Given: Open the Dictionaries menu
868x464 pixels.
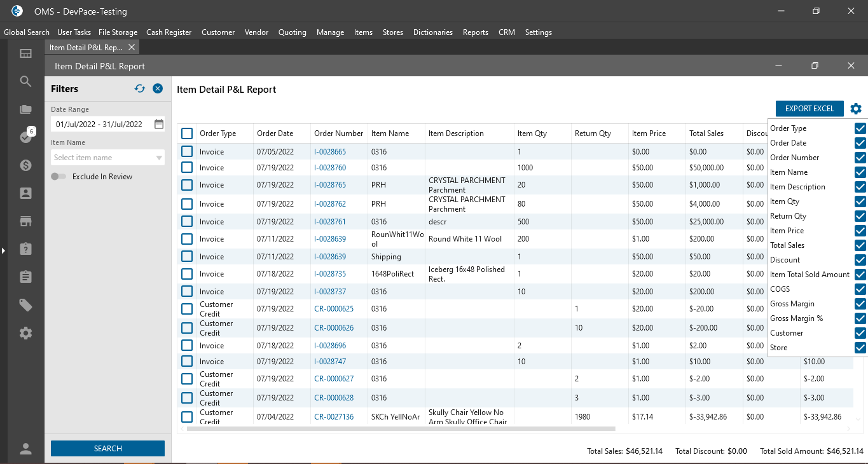Looking at the screenshot, I should pyautogui.click(x=432, y=32).
